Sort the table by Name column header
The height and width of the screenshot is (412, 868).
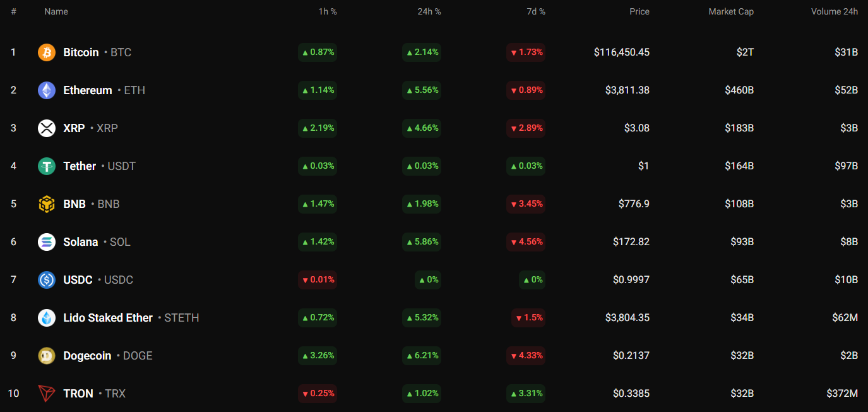pyautogui.click(x=56, y=11)
